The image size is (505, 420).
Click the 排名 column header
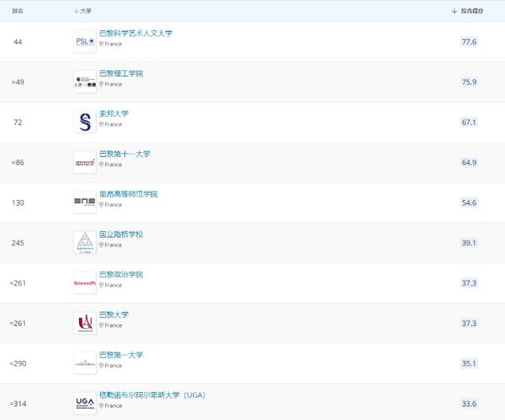click(x=18, y=11)
